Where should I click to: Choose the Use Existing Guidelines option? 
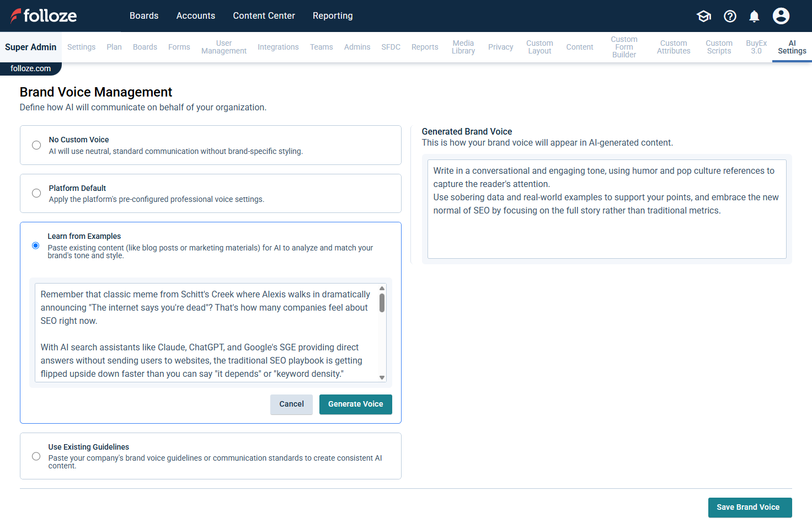pyautogui.click(x=36, y=456)
